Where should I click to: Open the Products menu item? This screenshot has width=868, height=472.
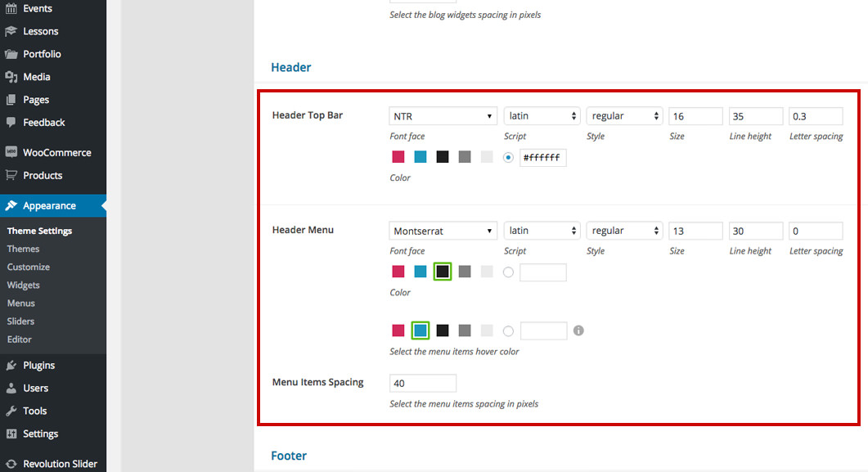pyautogui.click(x=43, y=175)
